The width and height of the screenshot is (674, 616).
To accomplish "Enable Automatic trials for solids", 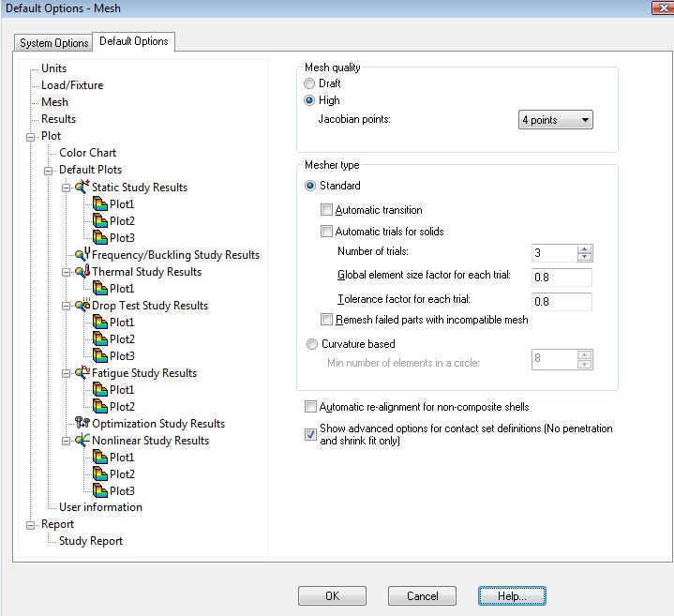I will coord(326,232).
